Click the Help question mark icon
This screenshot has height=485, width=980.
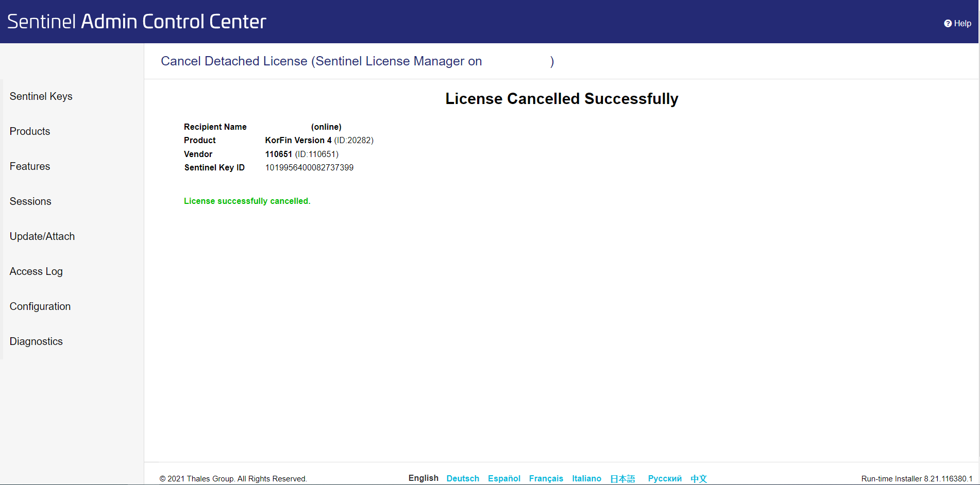(x=948, y=24)
